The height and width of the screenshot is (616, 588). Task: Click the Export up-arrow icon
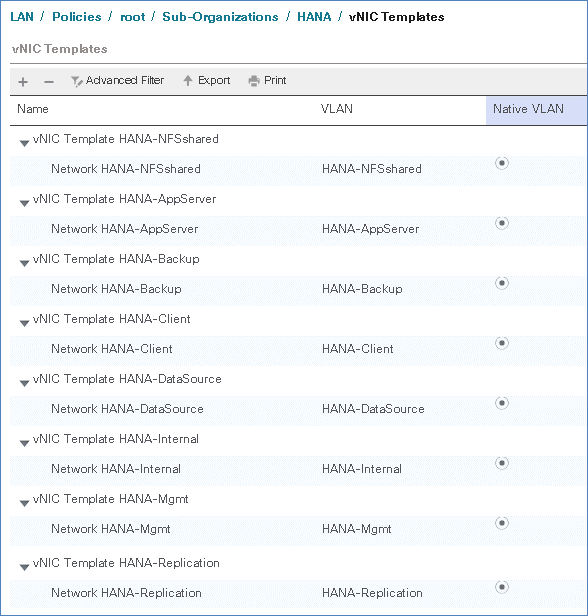click(188, 81)
